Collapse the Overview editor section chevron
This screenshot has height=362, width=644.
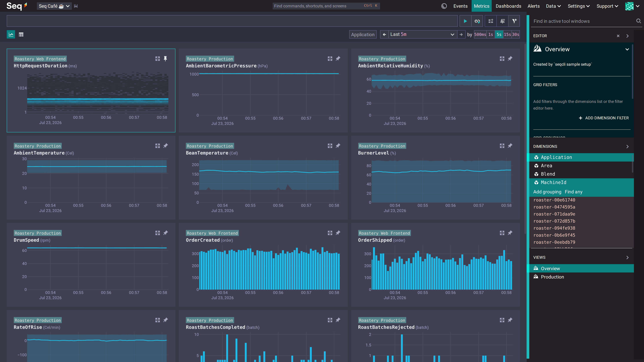click(x=627, y=49)
